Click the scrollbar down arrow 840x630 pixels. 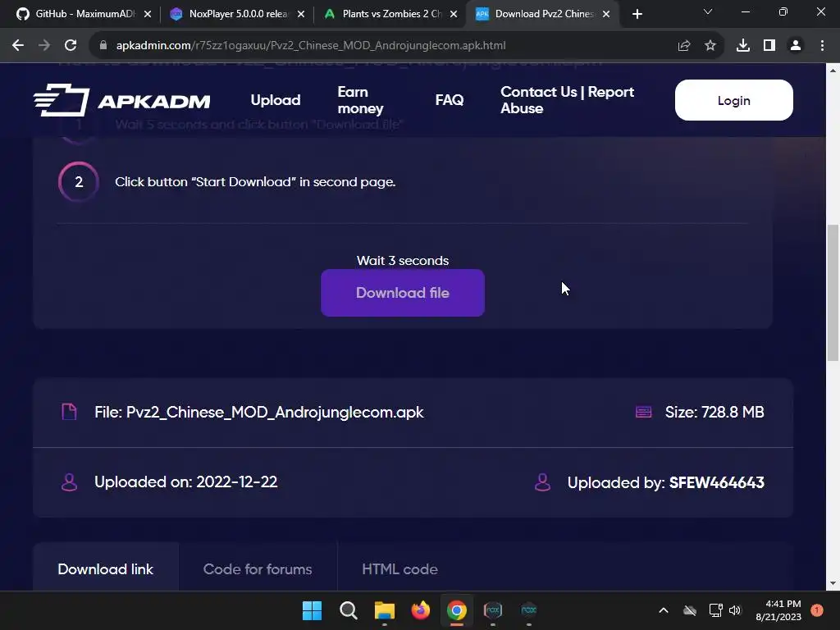[833, 583]
